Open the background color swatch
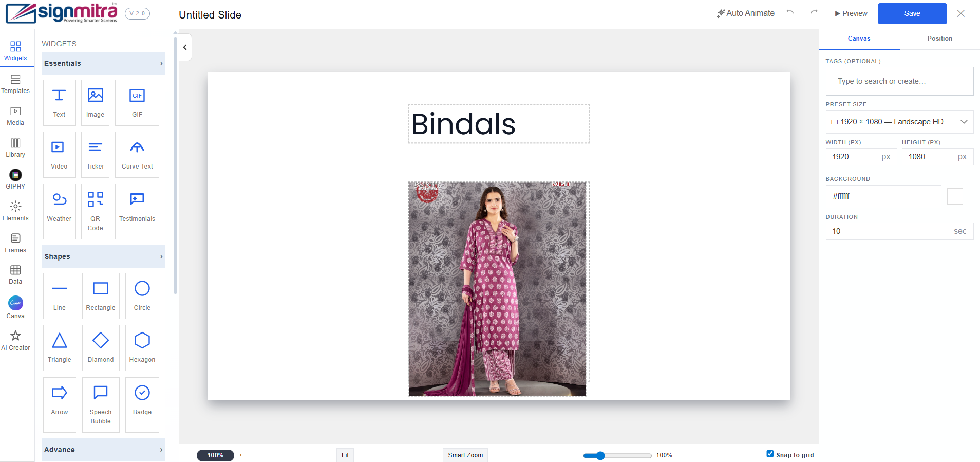980x462 pixels. pos(955,196)
